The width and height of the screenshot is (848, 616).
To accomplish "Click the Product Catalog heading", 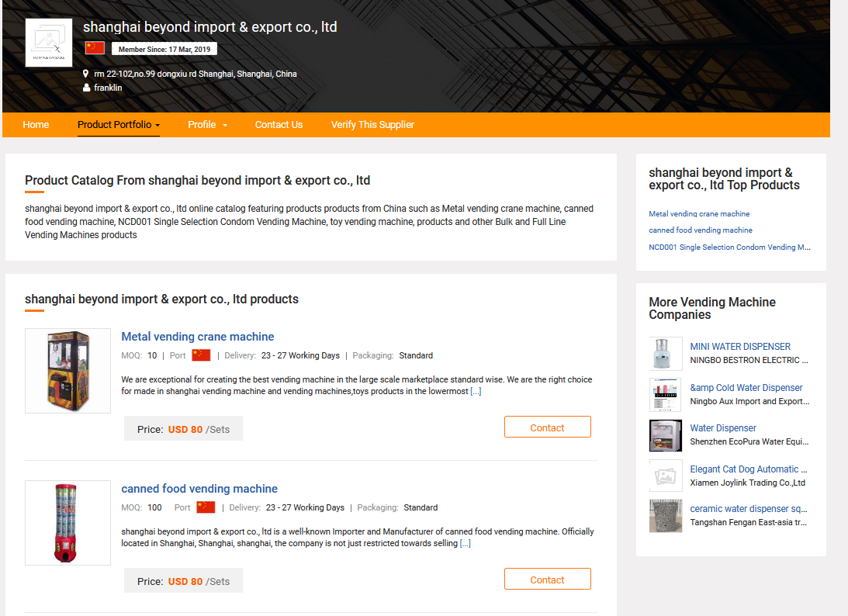I will coord(197,181).
